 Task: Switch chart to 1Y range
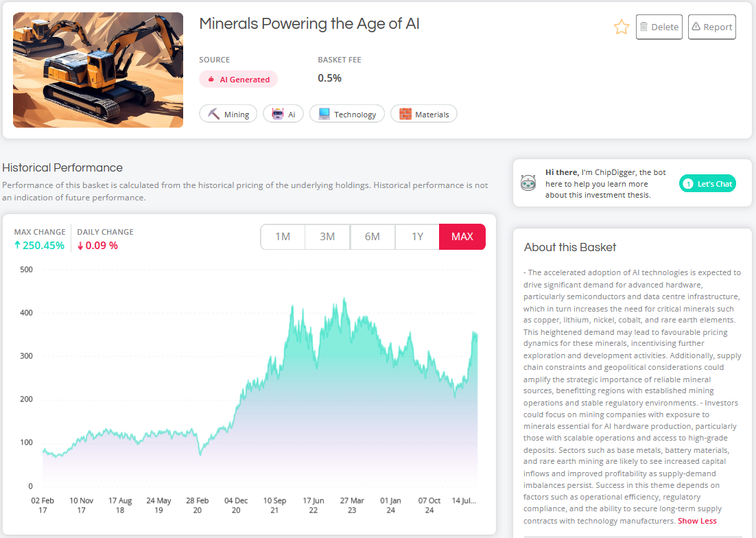417,237
